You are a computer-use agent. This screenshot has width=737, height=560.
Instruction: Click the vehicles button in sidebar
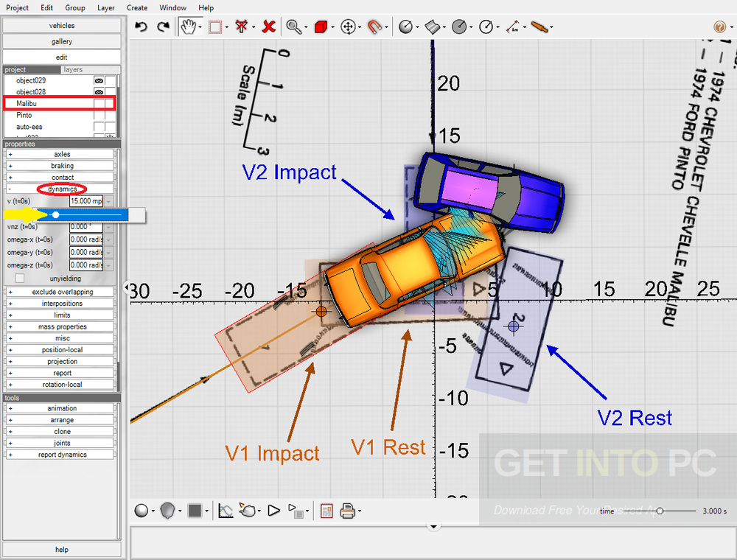[61, 25]
